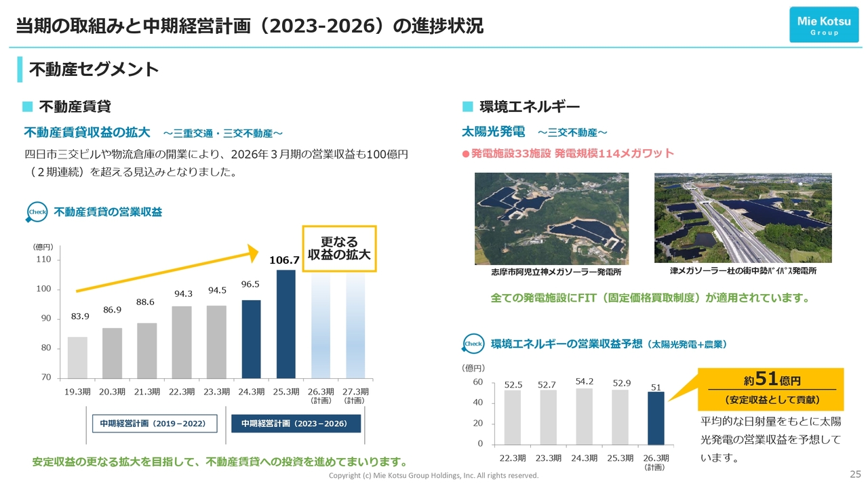Click the cyan square bullet before 環境エネルギー

[467, 106]
